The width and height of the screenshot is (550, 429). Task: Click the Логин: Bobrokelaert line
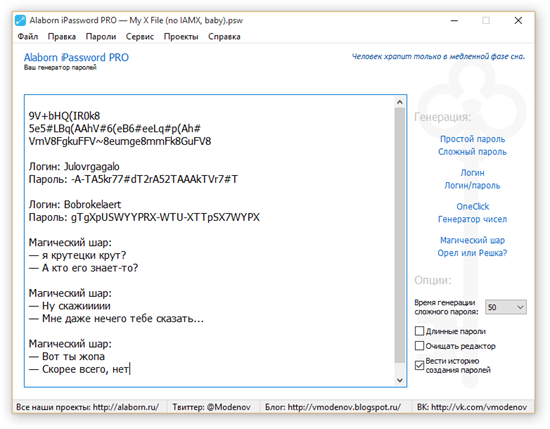[x=75, y=205]
